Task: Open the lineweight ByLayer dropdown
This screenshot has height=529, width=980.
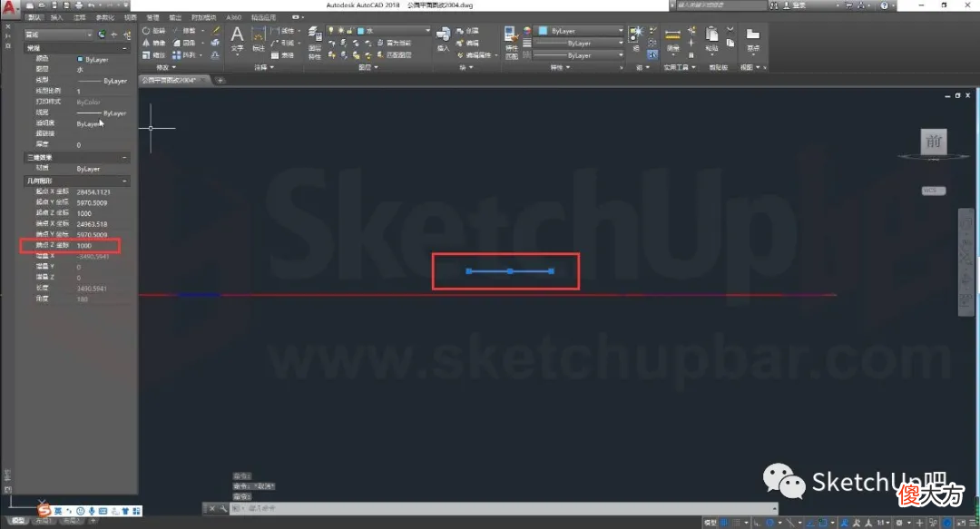Action: coord(580,44)
